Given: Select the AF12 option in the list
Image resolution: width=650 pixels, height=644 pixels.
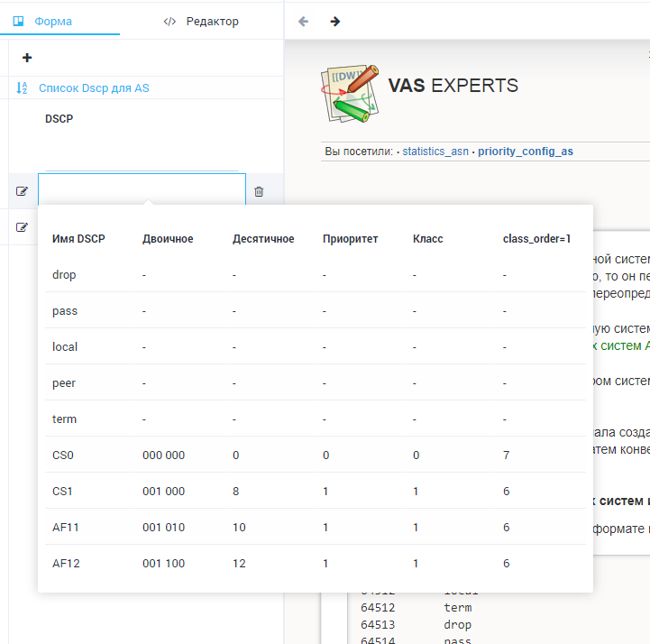Looking at the screenshot, I should [69, 563].
